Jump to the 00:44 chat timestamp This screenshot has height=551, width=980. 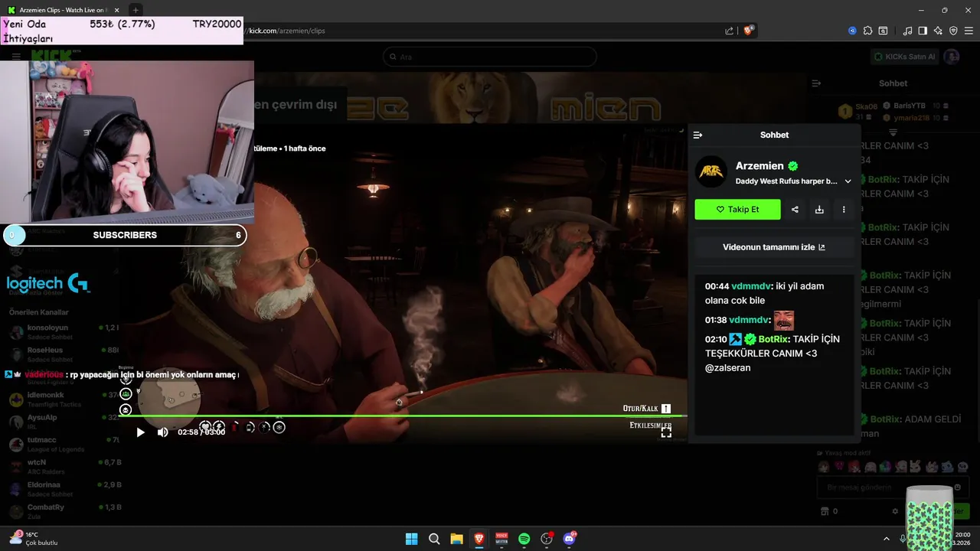(x=717, y=286)
